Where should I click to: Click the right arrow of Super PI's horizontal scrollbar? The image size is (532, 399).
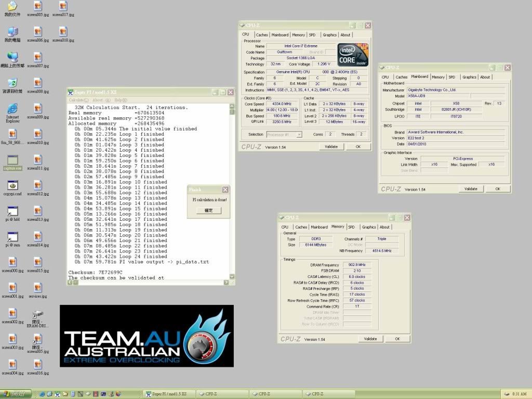(227, 282)
